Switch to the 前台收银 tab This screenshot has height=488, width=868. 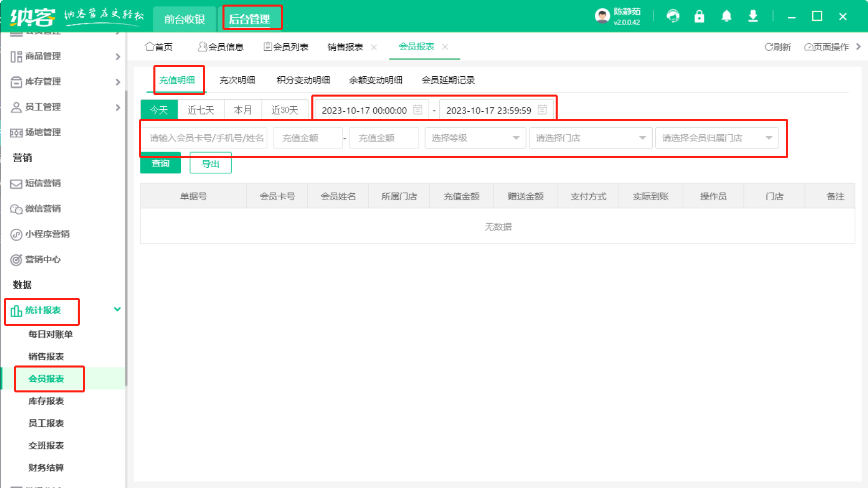(184, 19)
